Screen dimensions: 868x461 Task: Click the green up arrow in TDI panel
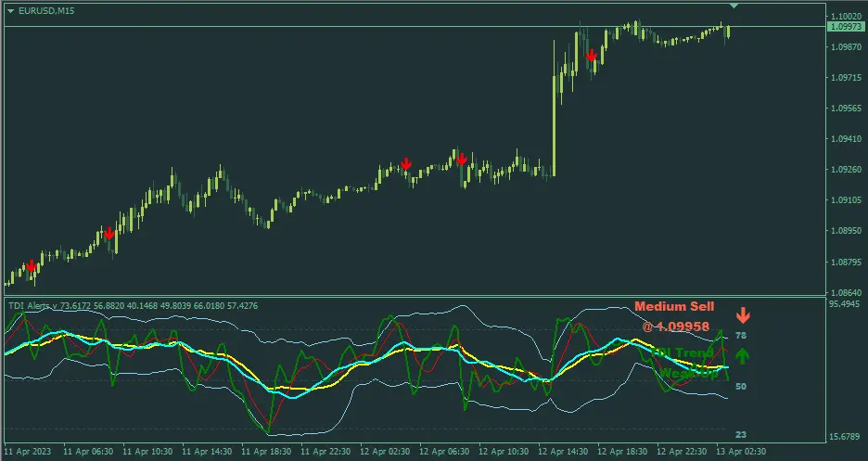pos(742,355)
